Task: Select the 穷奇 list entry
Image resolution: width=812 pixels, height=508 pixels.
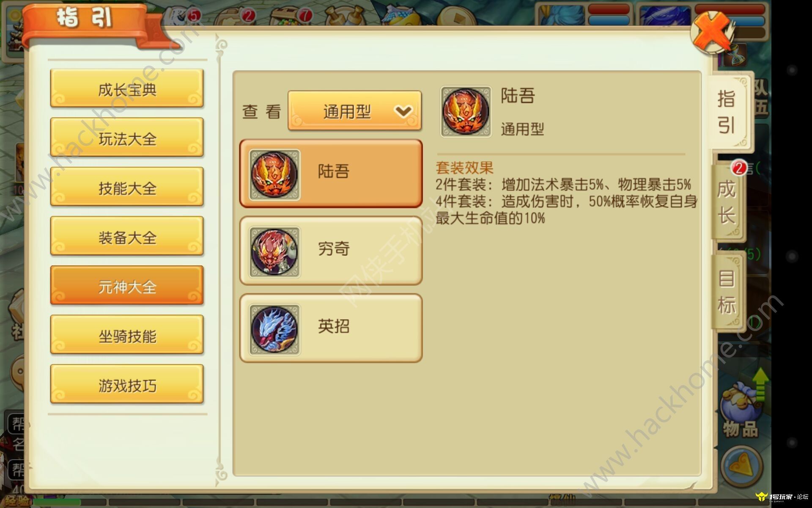Action: pyautogui.click(x=331, y=251)
